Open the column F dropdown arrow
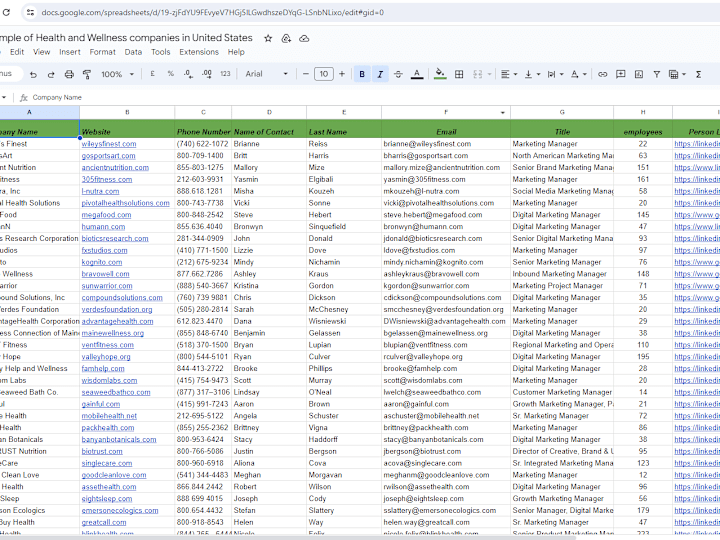Viewport: 720px width, 540px height. pos(503,112)
